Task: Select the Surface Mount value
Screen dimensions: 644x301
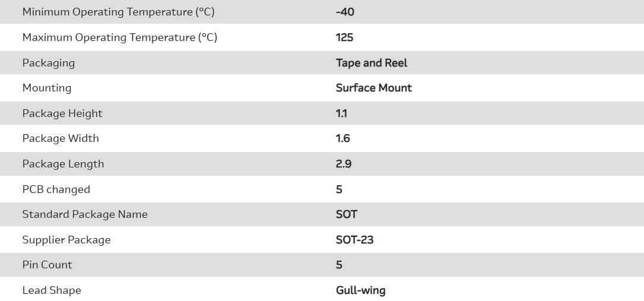Action: pos(374,88)
